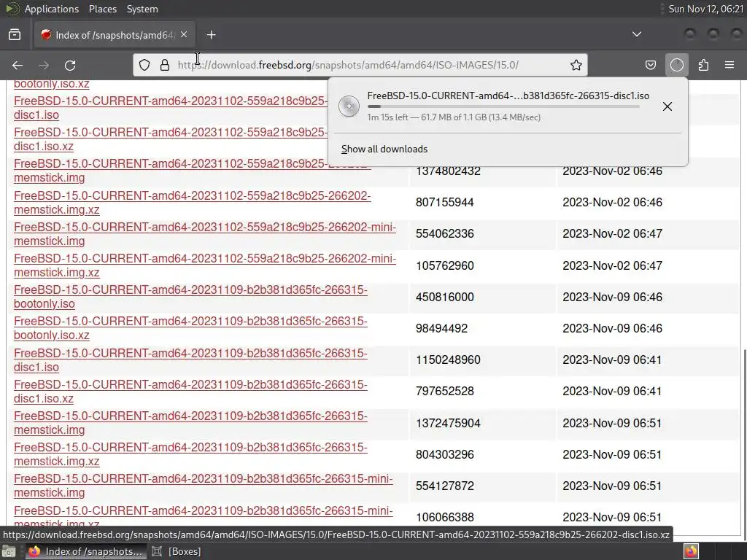The width and height of the screenshot is (747, 560).
Task: Open Firefox application hamburger menu
Action: (729, 65)
